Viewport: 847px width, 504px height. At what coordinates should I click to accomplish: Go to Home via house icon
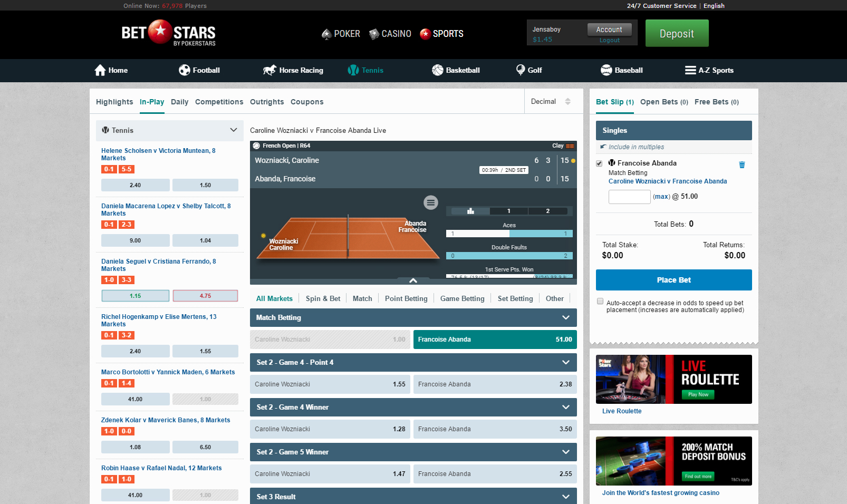(x=100, y=70)
